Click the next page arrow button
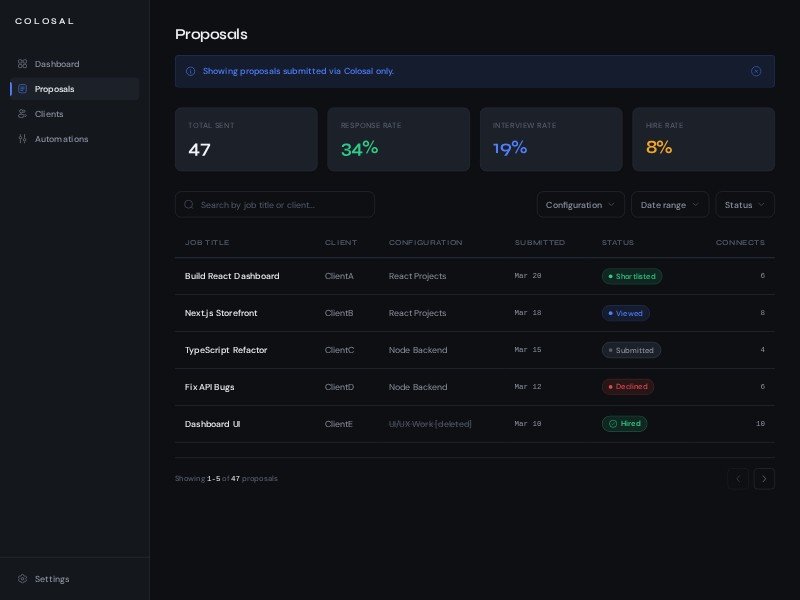The image size is (800, 600). pos(764,479)
